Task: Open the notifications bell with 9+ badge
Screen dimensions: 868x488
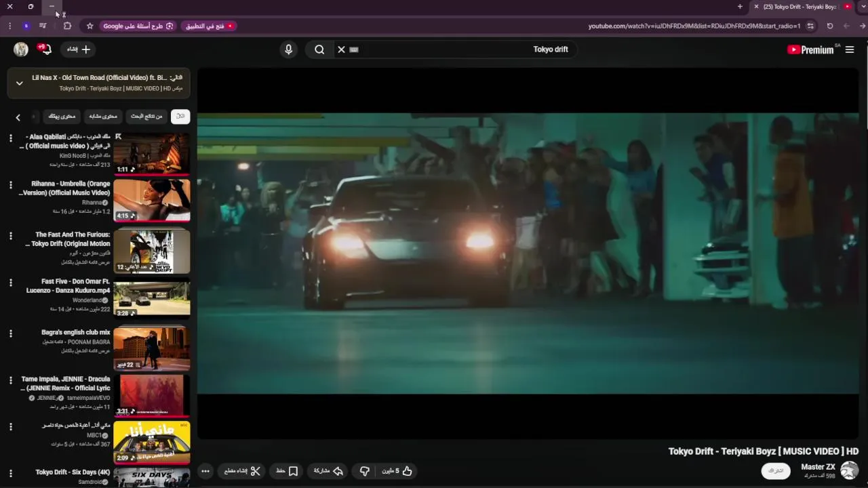Action: [x=45, y=49]
